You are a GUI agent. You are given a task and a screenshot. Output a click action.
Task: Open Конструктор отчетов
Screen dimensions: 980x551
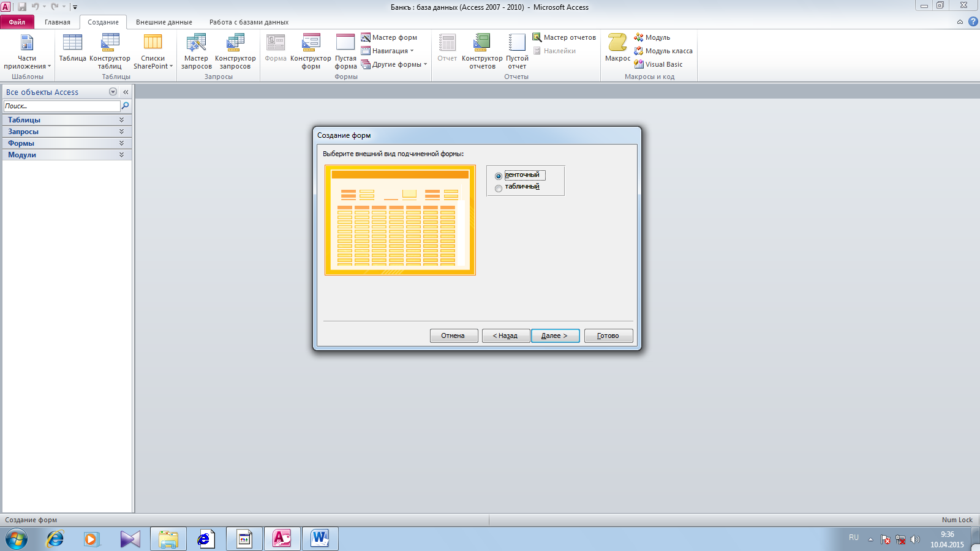[x=482, y=51]
